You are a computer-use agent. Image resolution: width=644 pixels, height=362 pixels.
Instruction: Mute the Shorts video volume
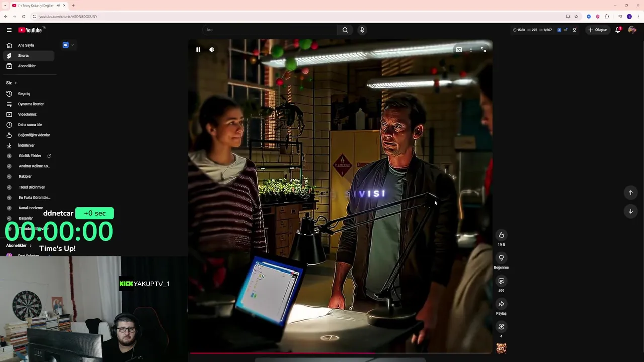coord(212,50)
